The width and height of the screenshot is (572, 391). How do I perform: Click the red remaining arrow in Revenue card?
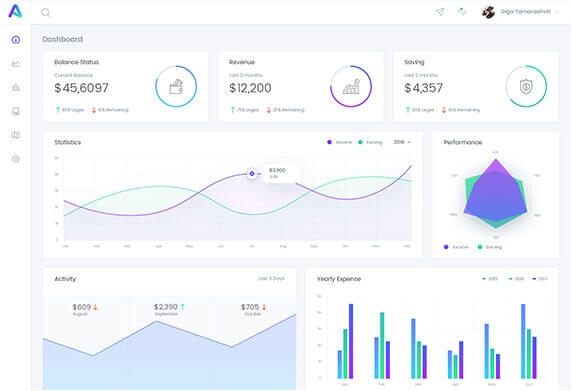click(269, 109)
